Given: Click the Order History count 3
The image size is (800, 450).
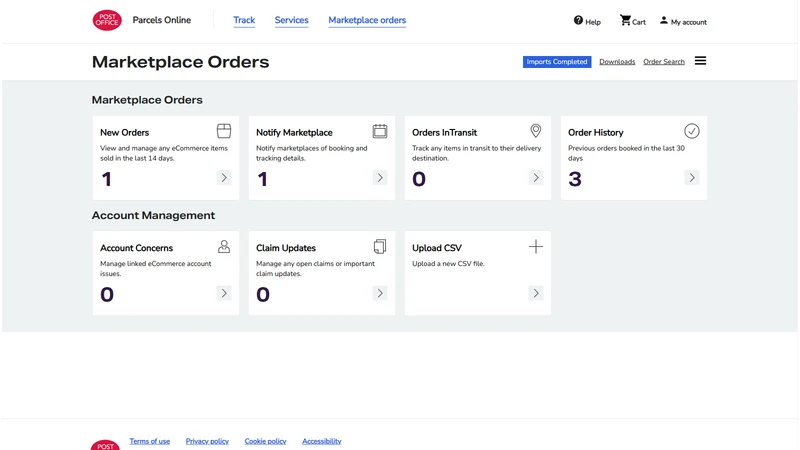Looking at the screenshot, I should click(x=575, y=179).
